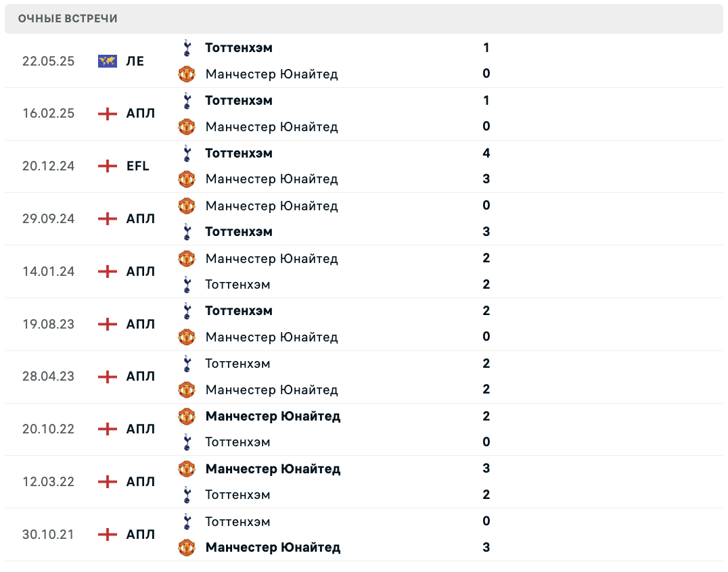Click the Europa League icon beside ЛЕ
This screenshot has width=728, height=572.
pyautogui.click(x=107, y=61)
